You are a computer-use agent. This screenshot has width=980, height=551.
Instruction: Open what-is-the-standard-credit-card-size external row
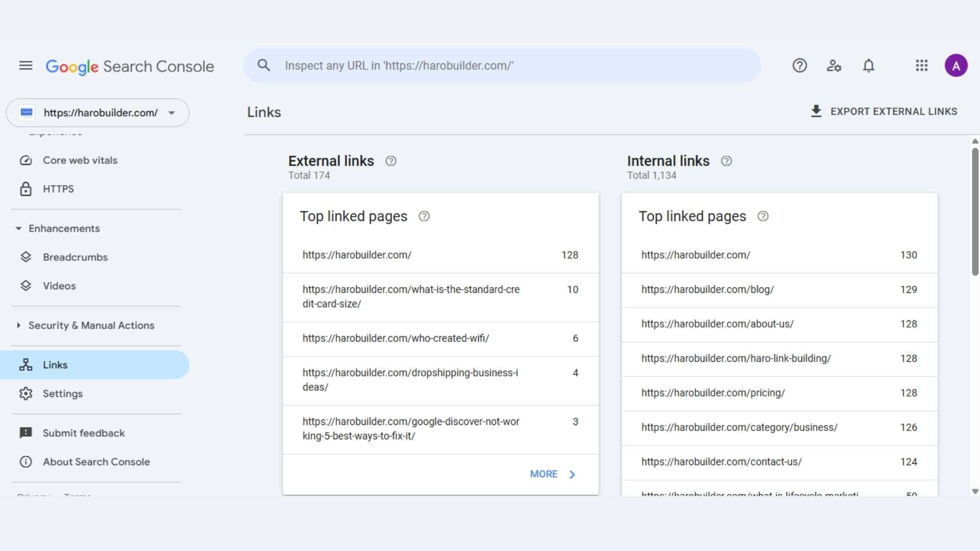pos(440,297)
